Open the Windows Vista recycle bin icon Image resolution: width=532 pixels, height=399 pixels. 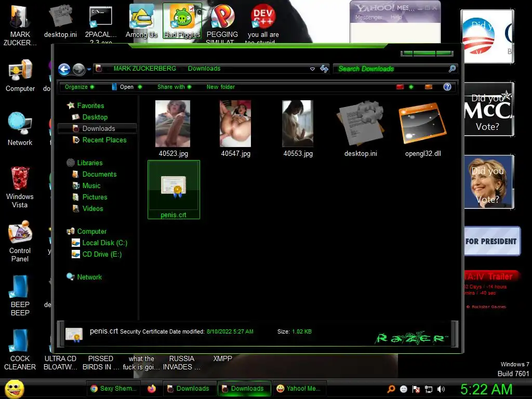pyautogui.click(x=20, y=187)
